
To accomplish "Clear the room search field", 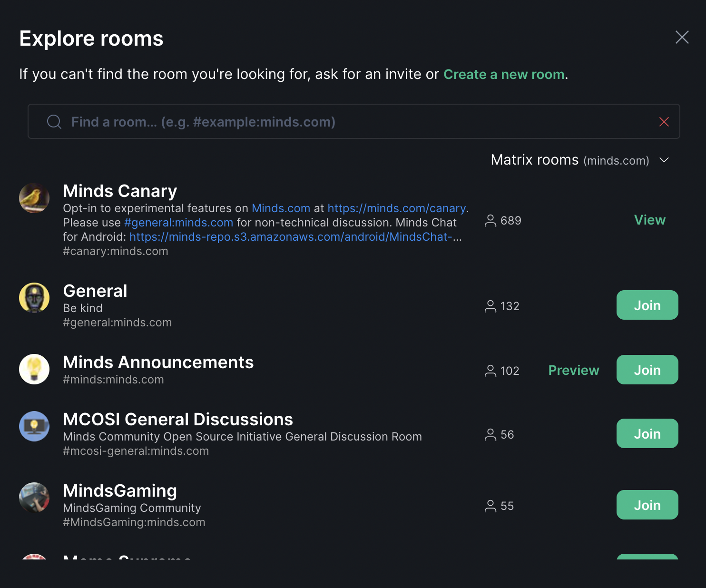I will (x=664, y=122).
